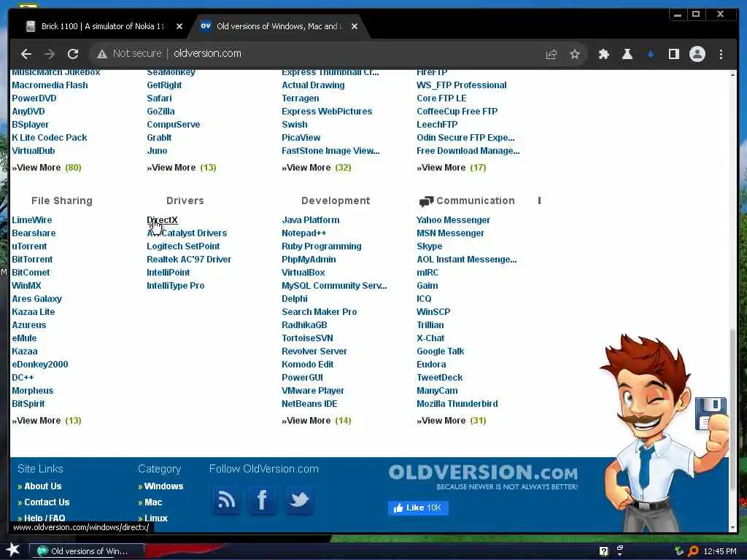Open the Extensions puzzle icon
Viewport: 747px width, 560px height.
603,54
